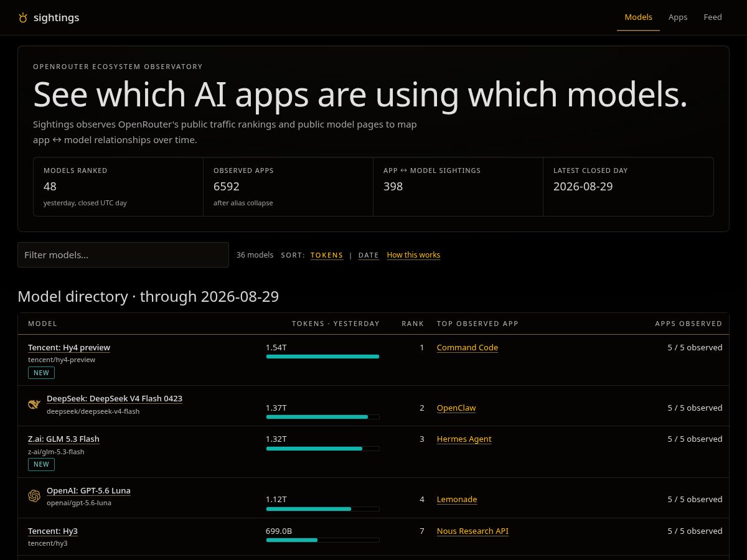Click the token bar for Tencent Hy3
747x560 pixels.
click(x=322, y=540)
